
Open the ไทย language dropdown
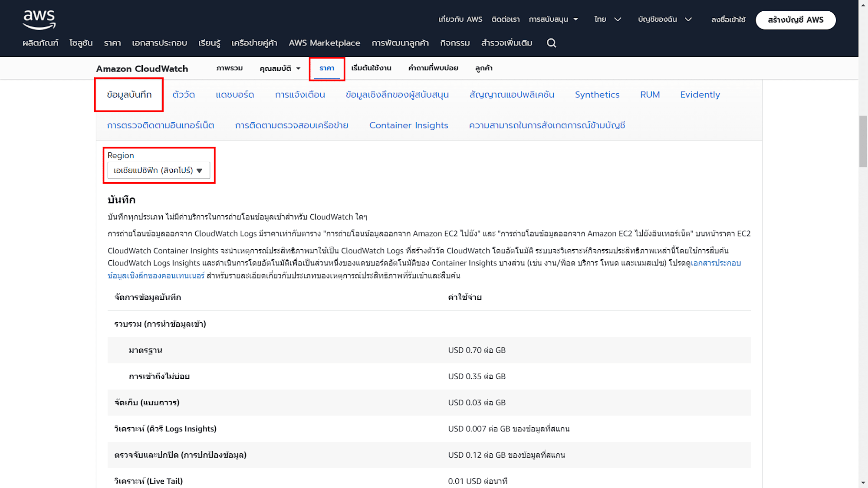(608, 20)
